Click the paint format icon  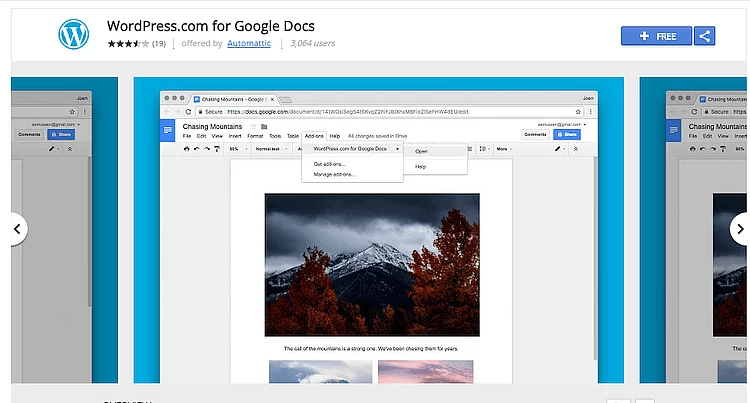pos(217,149)
